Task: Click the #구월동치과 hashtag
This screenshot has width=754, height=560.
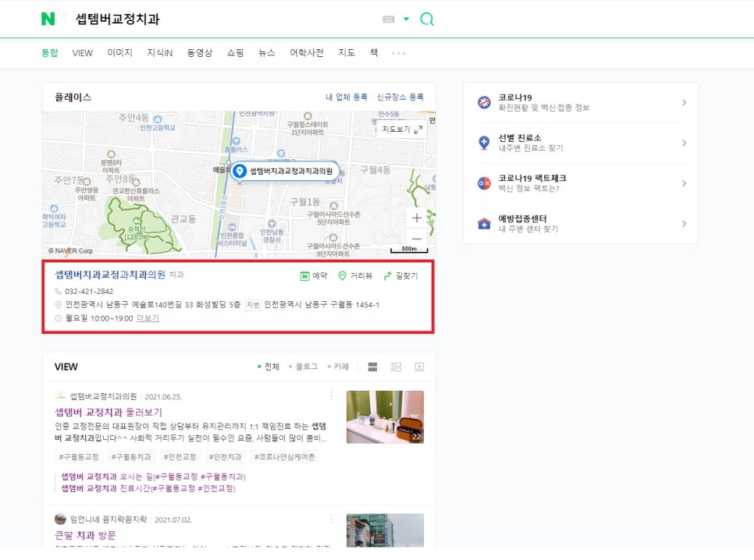Action: click(131, 456)
